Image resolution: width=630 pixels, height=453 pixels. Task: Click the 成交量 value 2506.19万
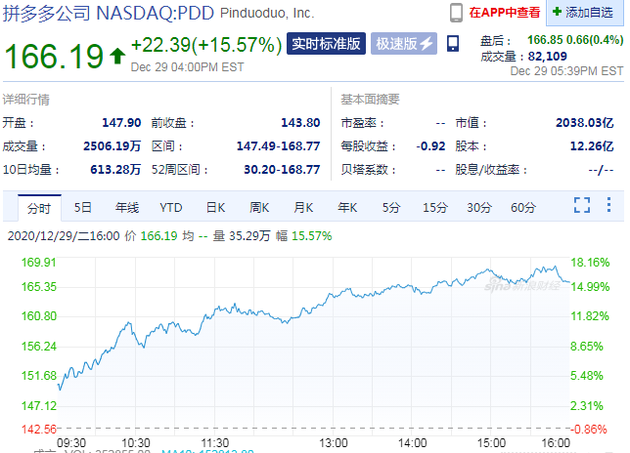tap(112, 146)
